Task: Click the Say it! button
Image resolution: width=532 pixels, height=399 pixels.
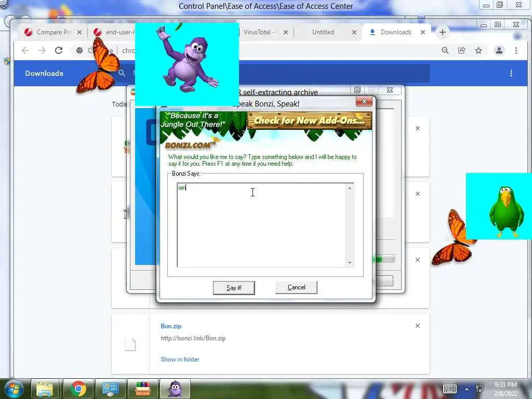Action: [x=234, y=288]
